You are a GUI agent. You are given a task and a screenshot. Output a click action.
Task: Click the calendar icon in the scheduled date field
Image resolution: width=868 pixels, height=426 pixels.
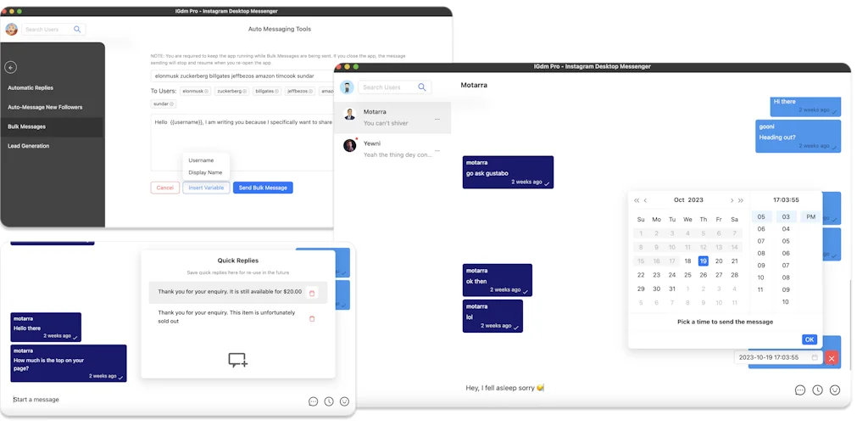tap(815, 357)
